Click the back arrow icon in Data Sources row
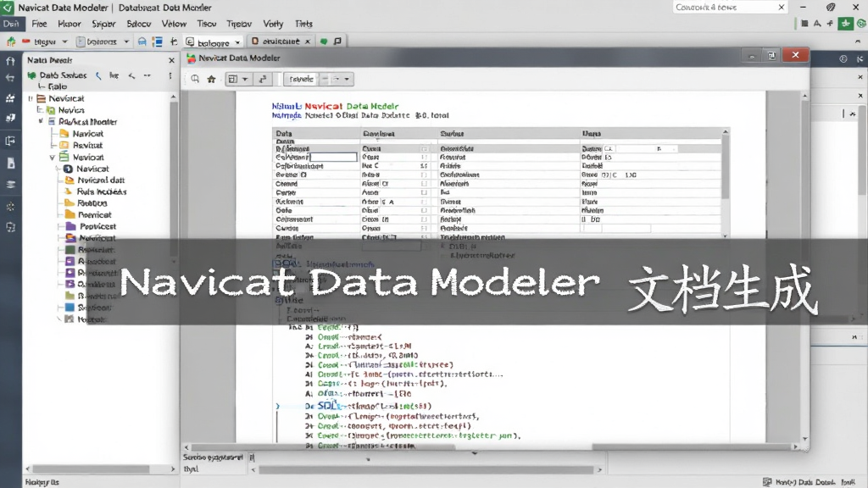The width and height of the screenshot is (868, 488). (131, 75)
